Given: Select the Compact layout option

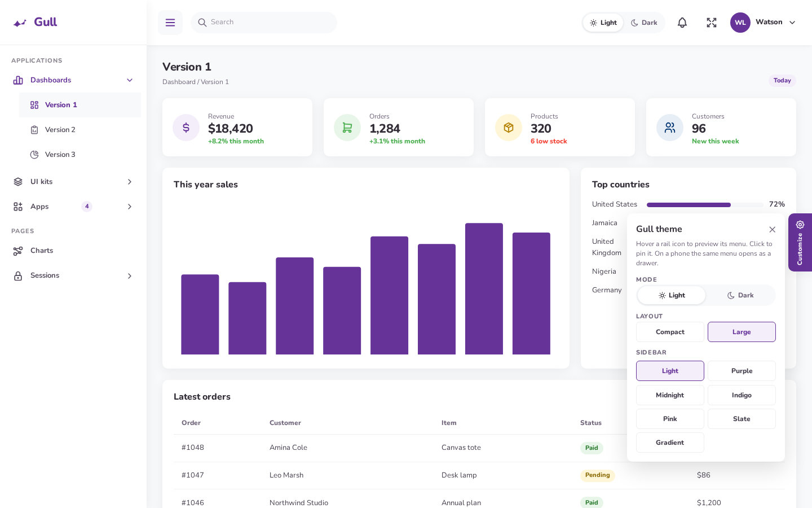Looking at the screenshot, I should click(x=670, y=332).
